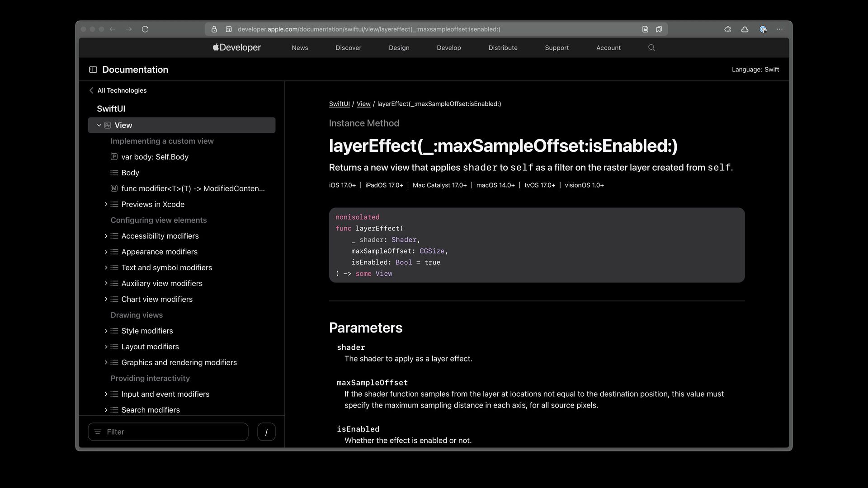Click CGSize type link in code block
The image size is (868, 488).
pyautogui.click(x=432, y=251)
